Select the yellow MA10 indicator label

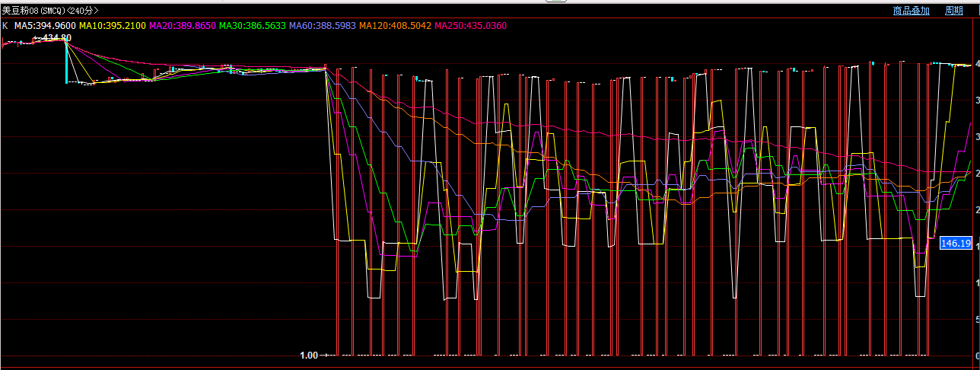[x=113, y=26]
